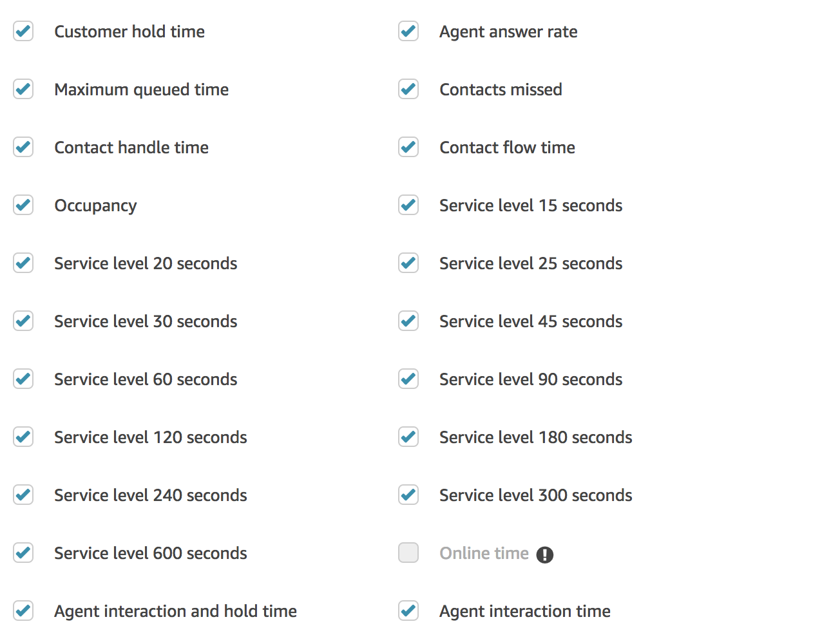Deselect Service level 120 seconds
Image resolution: width=822 pixels, height=644 pixels.
pyautogui.click(x=23, y=437)
